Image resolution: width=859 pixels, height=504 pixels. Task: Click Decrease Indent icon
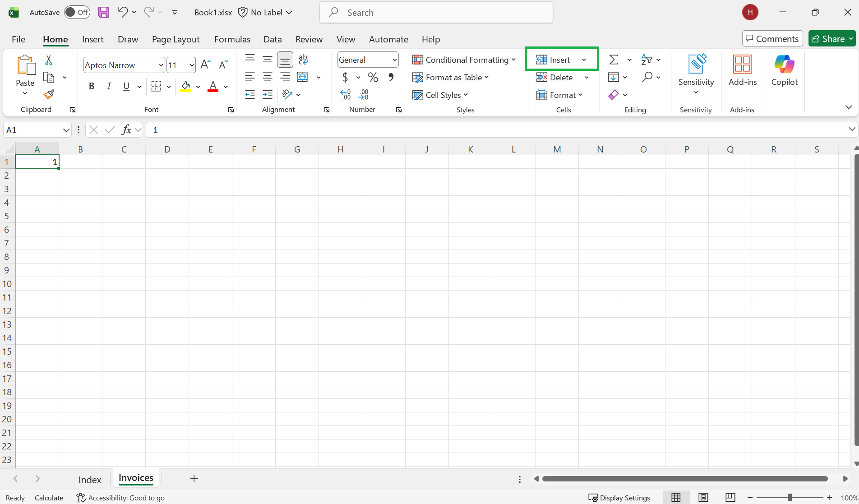[250, 94]
